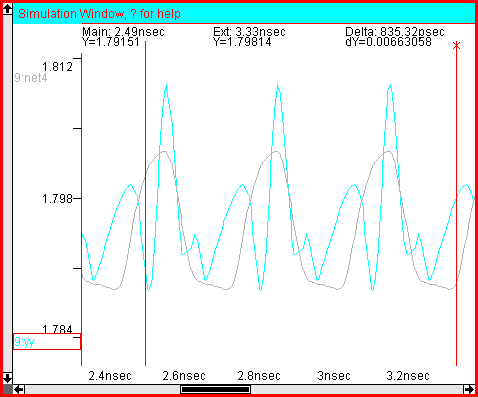This screenshot has height=397, width=478.
Task: Click the Y=1.79814 value
Action: (242, 42)
